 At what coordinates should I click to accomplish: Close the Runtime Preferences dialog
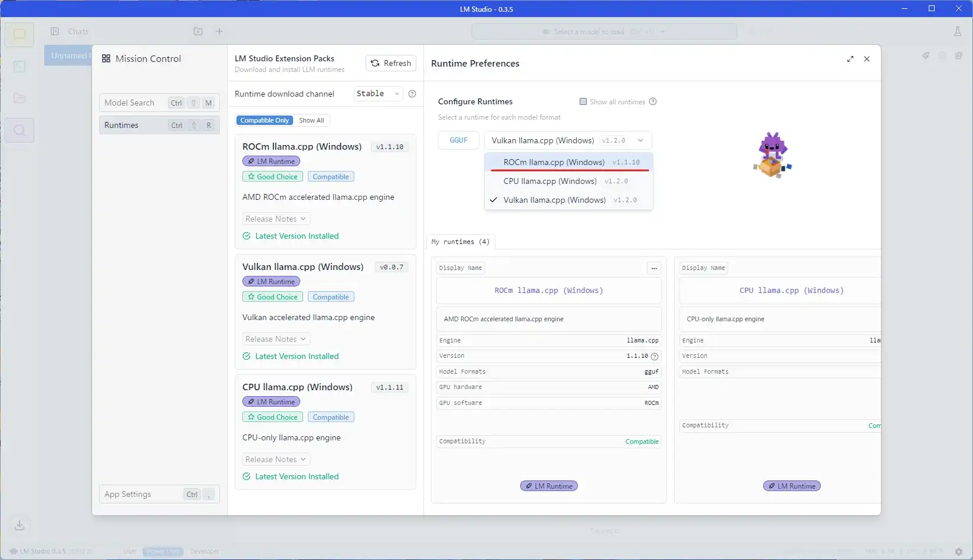point(867,59)
